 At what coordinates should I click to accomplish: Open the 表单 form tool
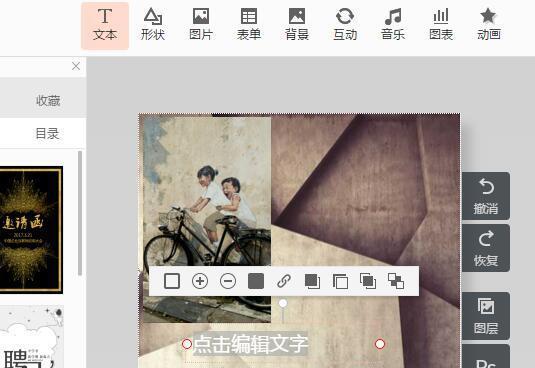coord(249,26)
